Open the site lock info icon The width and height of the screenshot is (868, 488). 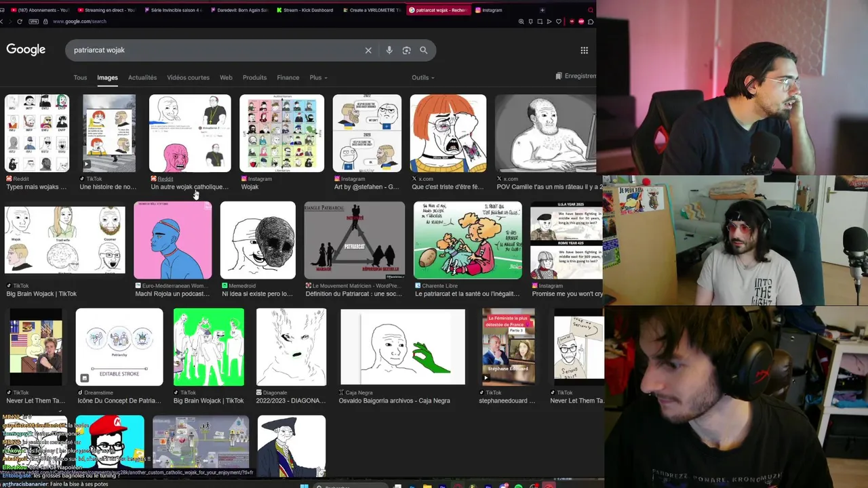45,22
